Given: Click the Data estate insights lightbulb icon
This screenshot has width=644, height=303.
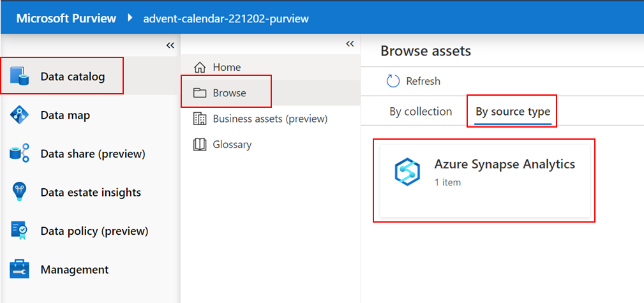Looking at the screenshot, I should point(19,192).
